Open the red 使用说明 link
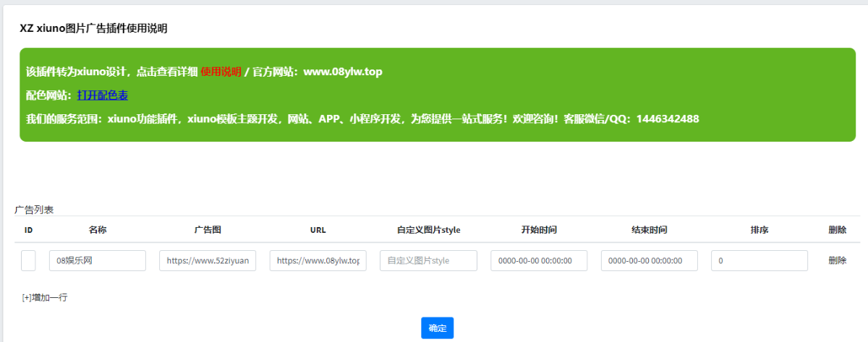The image size is (868, 342). (221, 72)
